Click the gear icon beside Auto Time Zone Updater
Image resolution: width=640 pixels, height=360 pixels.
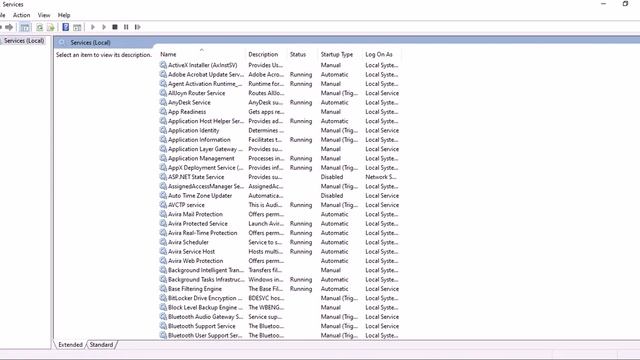click(x=163, y=196)
